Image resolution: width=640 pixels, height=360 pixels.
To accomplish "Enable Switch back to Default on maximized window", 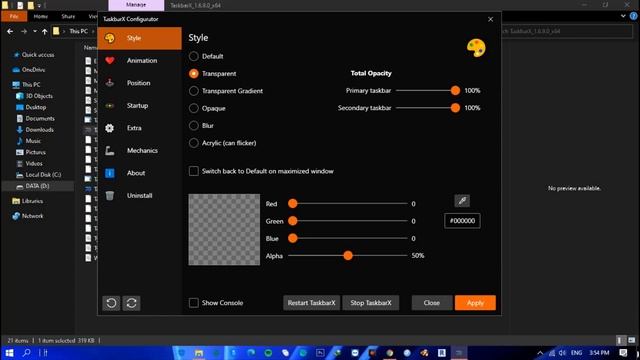I will tap(193, 171).
